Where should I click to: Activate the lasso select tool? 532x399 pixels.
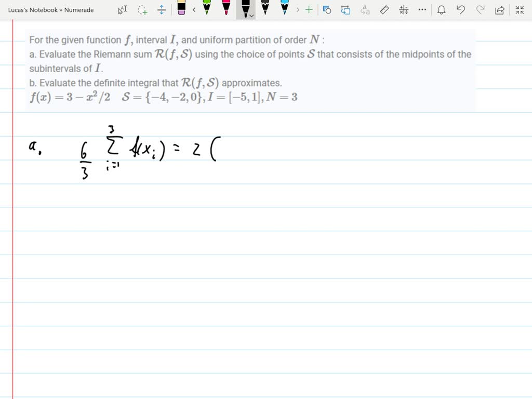click(142, 10)
